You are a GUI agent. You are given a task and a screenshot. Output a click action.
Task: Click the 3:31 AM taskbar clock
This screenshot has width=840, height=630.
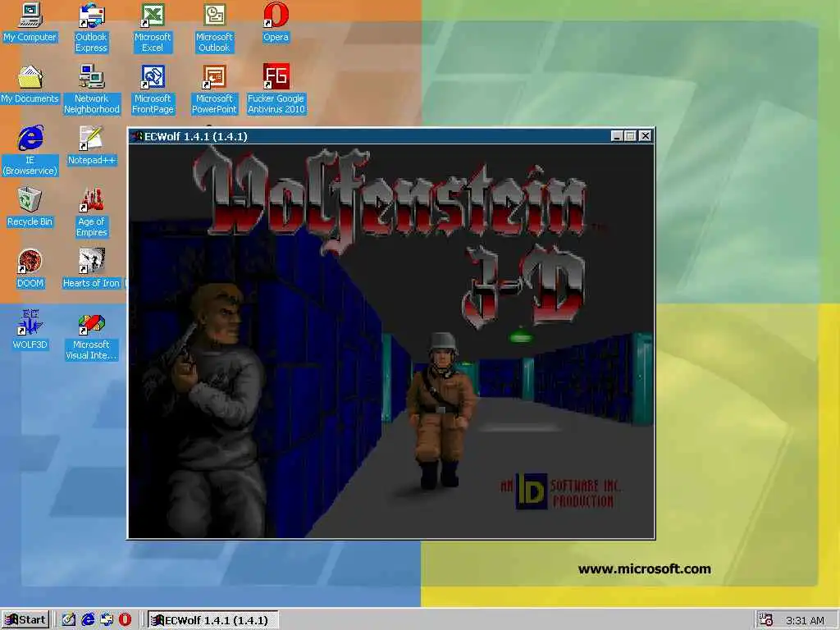805,620
